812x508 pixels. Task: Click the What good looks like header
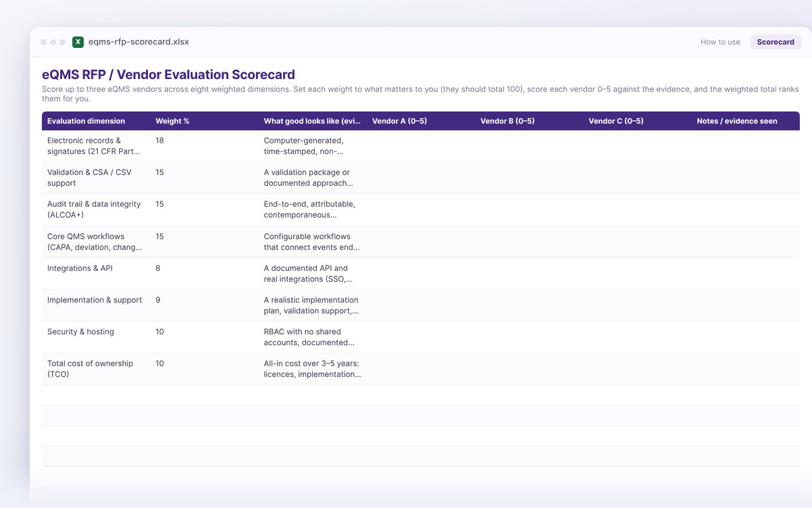pos(313,121)
